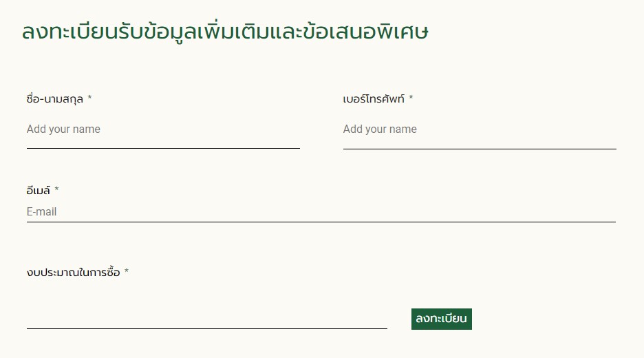This screenshot has width=644, height=358.
Task: Click the asterisk beside เบอร์โทรศัพท์ label
Action: click(x=411, y=98)
